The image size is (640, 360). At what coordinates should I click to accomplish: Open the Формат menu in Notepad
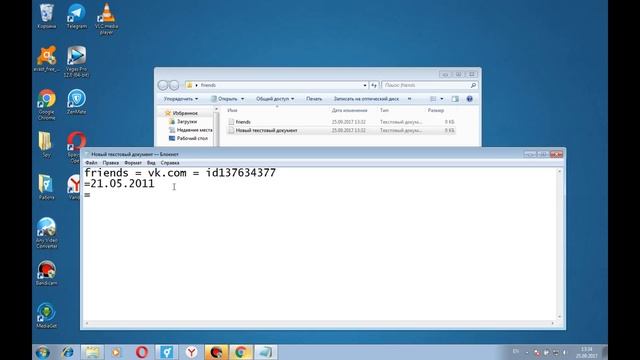click(133, 162)
